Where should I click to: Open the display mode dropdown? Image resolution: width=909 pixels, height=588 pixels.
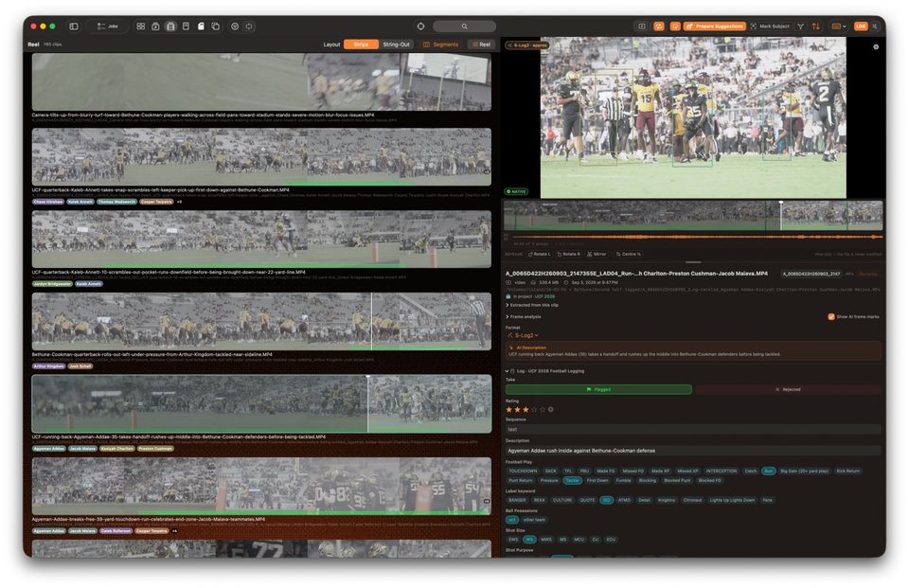pos(839,27)
